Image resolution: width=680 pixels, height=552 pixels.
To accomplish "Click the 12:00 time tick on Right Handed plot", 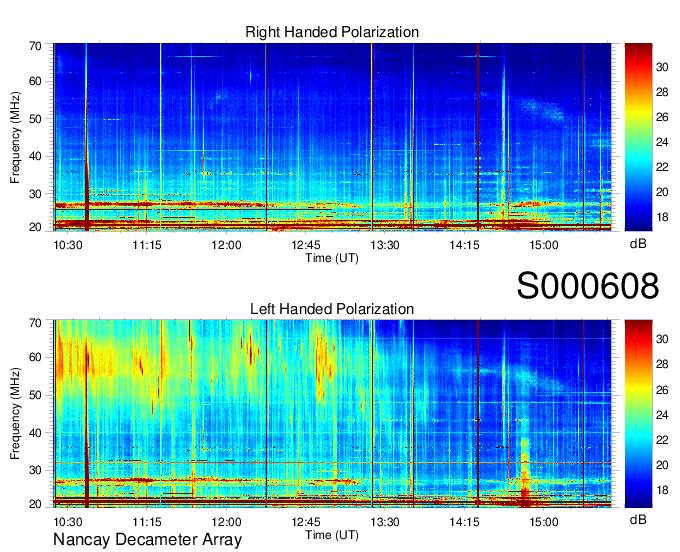I will pos(226,245).
